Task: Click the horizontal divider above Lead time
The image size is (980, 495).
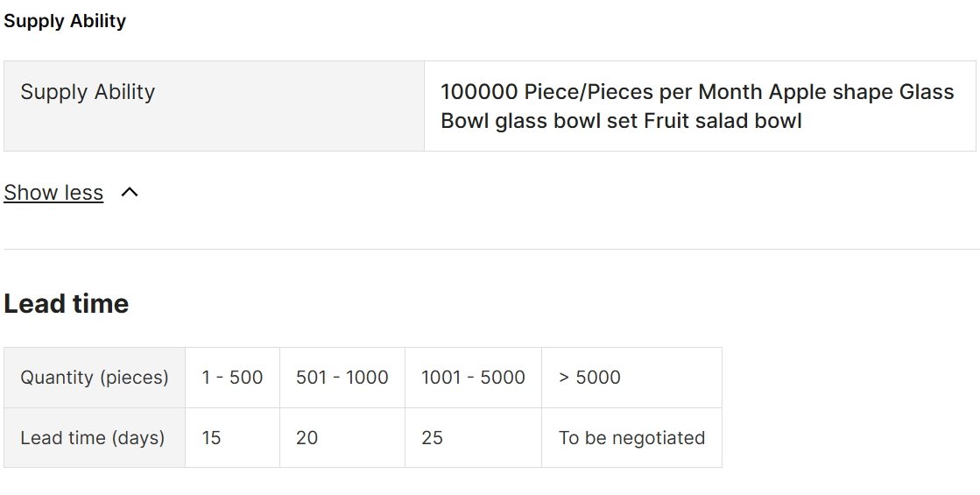Action: [490, 250]
